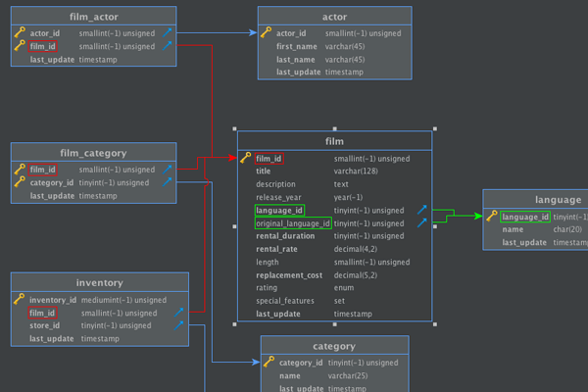Click the foreign key icon on film_category's category_id row
The height and width of the screenshot is (392, 588).
168,182
